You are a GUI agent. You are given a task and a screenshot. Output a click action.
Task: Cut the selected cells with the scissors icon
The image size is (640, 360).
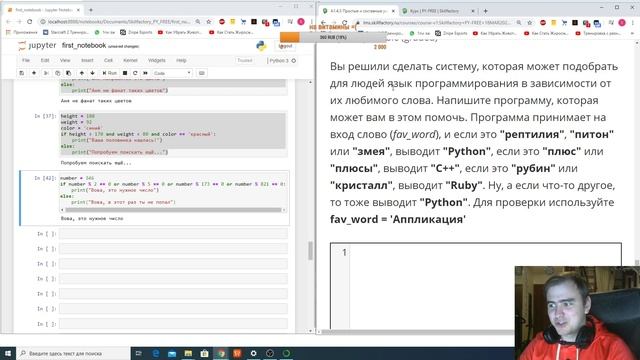(x=46, y=73)
